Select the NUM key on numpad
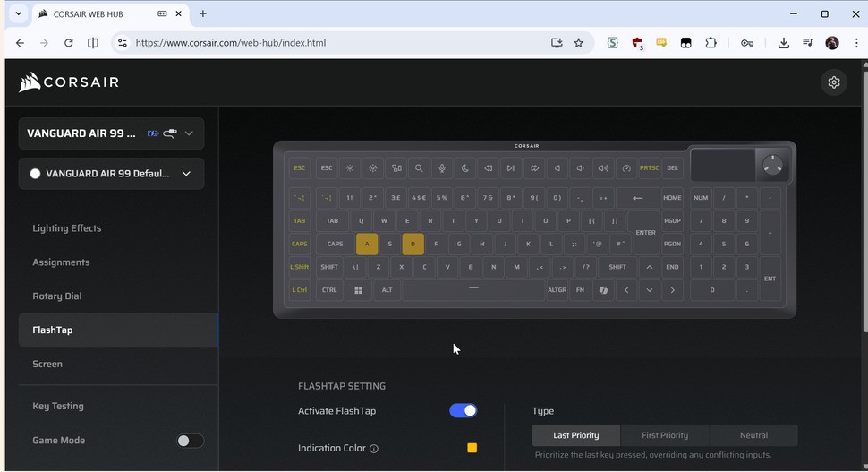Viewport: 868px width, 472px height. (x=701, y=198)
